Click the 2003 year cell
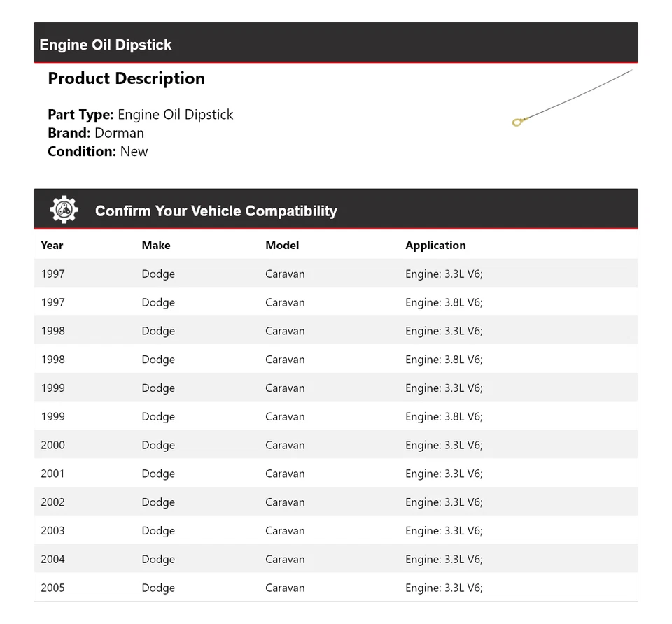This screenshot has height=624, width=672. (x=52, y=530)
